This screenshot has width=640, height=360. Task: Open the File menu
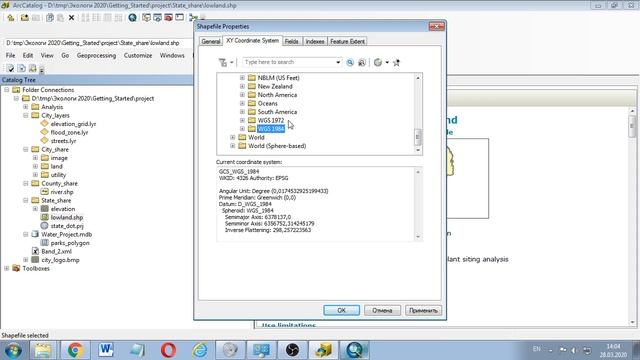coord(10,56)
